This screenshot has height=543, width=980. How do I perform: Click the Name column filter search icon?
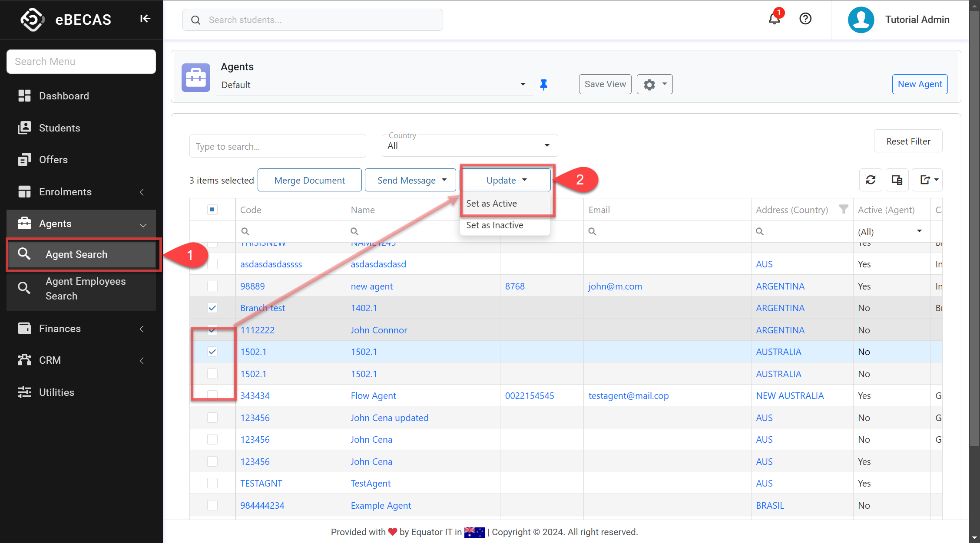pos(354,231)
